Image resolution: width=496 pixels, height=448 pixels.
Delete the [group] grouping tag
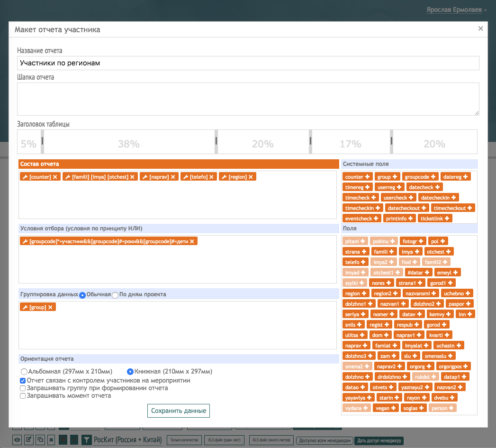click(x=50, y=307)
